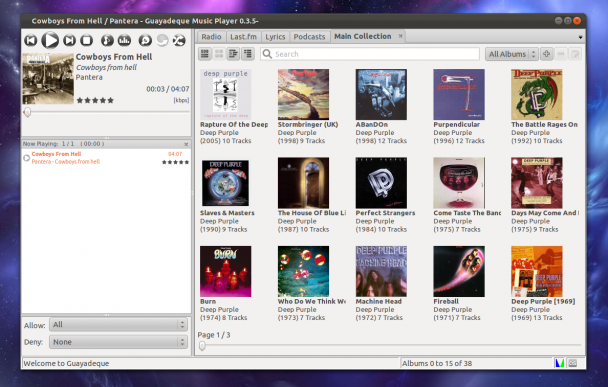This screenshot has width=608, height=387.
Task: Select Rapture Of the Deep album cover
Action: [x=226, y=94]
